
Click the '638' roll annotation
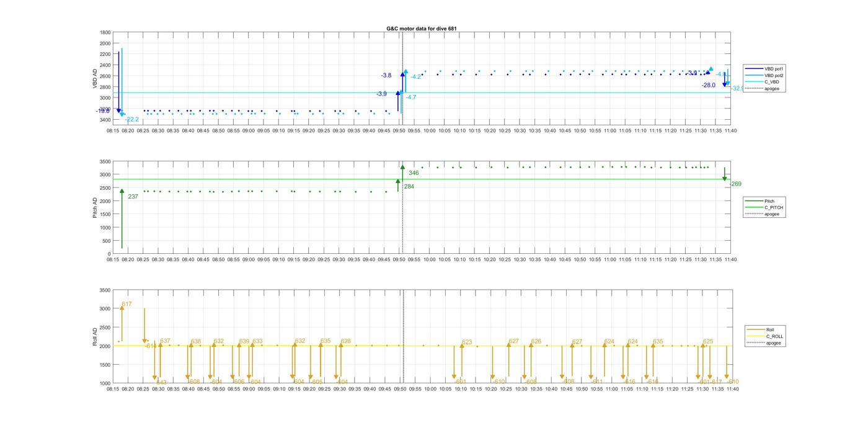[x=196, y=342]
